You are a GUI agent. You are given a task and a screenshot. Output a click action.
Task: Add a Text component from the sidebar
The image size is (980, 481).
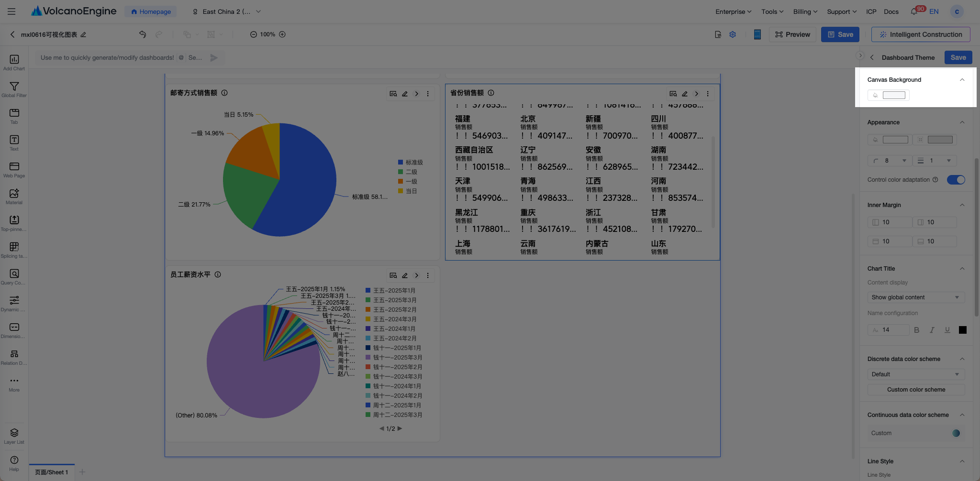[14, 142]
